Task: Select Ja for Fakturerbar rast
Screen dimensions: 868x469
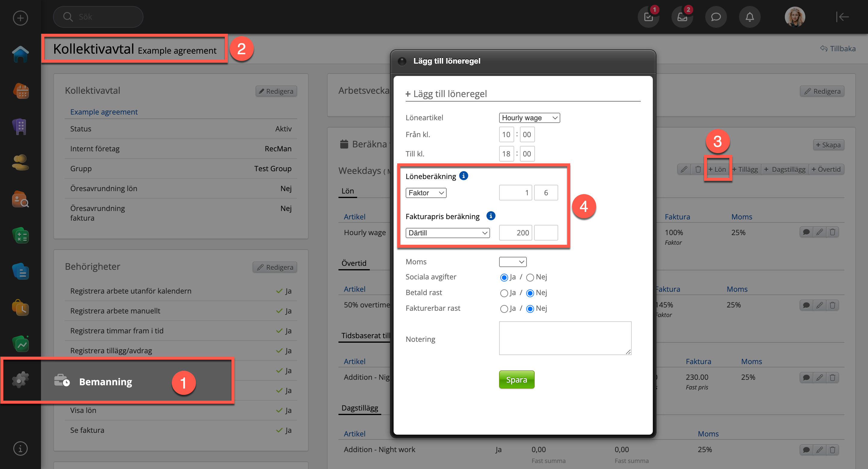Action: [504, 309]
